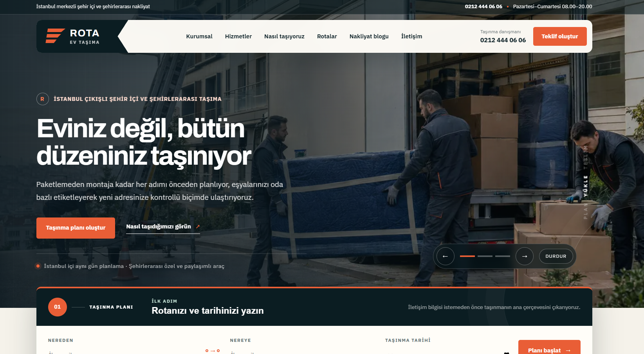Click vertical YÜKLE stage label
644x354 pixels.
[x=586, y=186]
